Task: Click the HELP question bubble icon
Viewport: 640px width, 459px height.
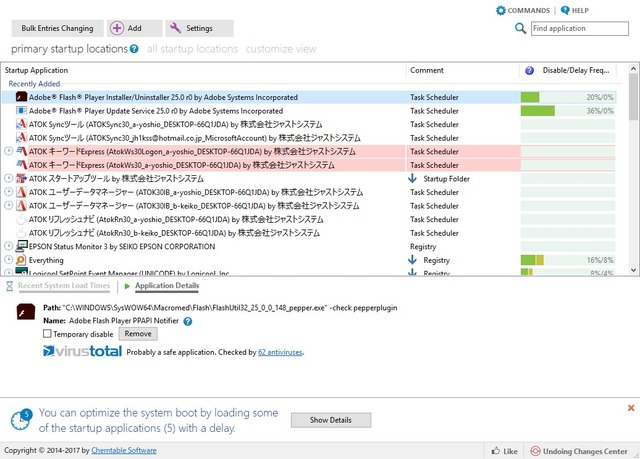Action: click(x=565, y=10)
